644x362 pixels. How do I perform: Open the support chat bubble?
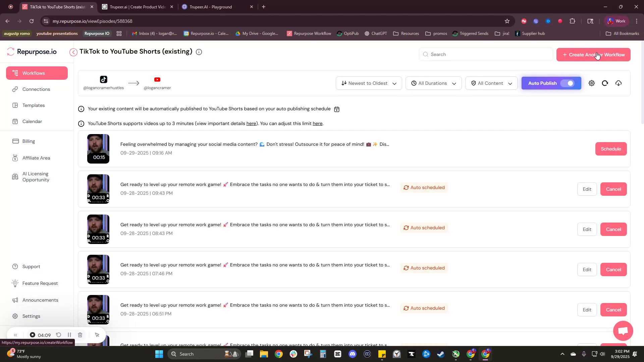623,331
